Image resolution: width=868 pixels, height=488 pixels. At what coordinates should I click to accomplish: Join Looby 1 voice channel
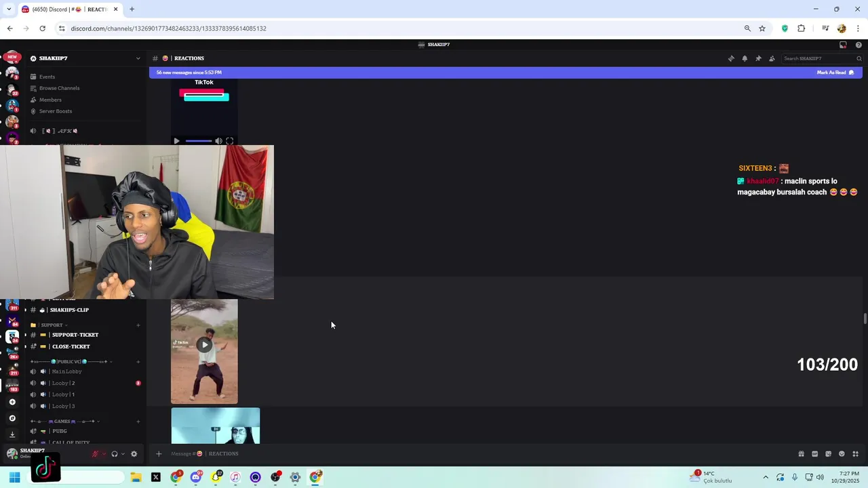[63, 394]
